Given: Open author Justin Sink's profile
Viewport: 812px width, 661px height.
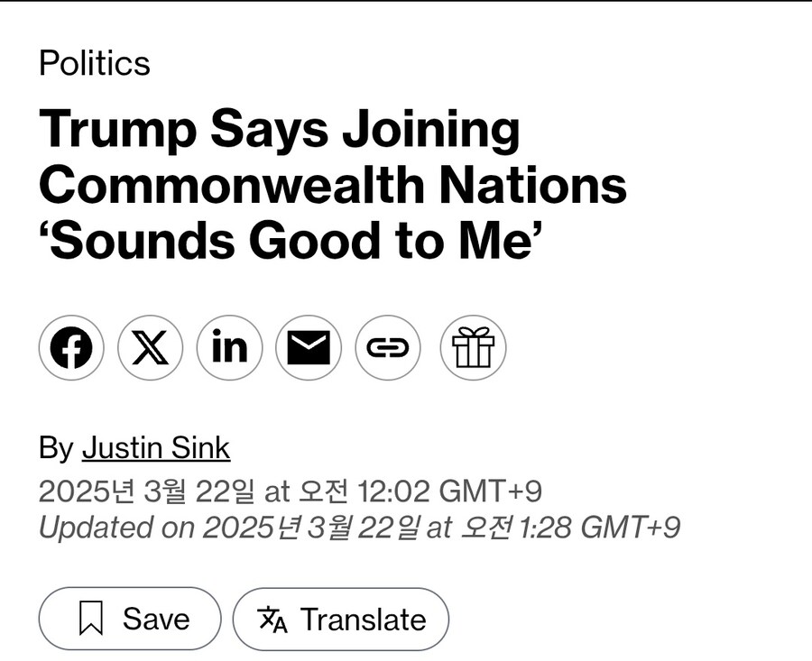Looking at the screenshot, I should pyautogui.click(x=155, y=448).
